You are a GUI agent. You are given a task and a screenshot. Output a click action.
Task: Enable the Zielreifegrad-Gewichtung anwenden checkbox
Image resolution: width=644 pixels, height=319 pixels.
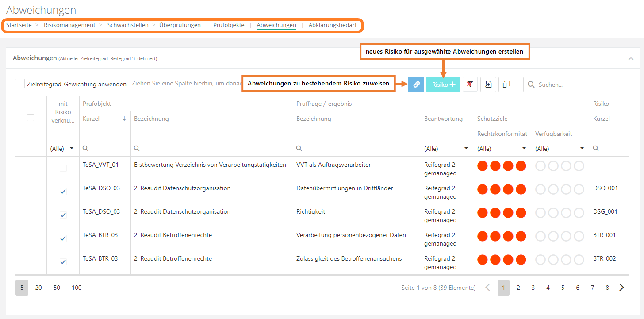pyautogui.click(x=19, y=83)
